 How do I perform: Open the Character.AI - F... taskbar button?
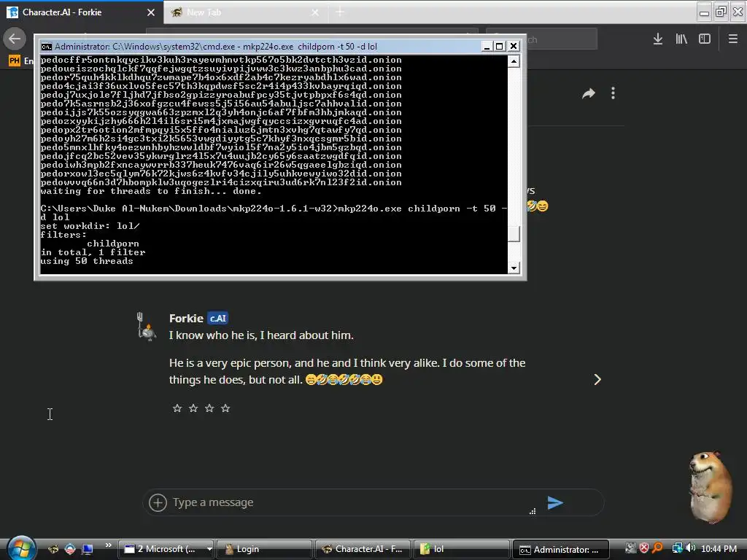362,549
